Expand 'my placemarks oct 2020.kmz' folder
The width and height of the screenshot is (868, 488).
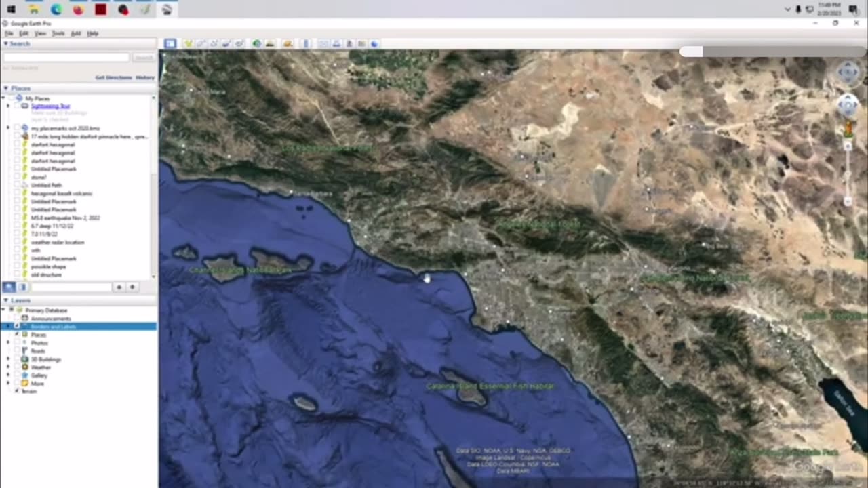click(x=9, y=128)
